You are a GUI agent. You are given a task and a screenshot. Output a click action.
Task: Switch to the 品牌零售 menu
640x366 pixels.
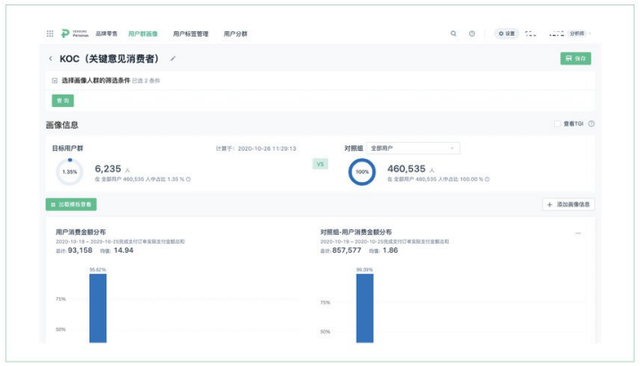[x=107, y=33]
